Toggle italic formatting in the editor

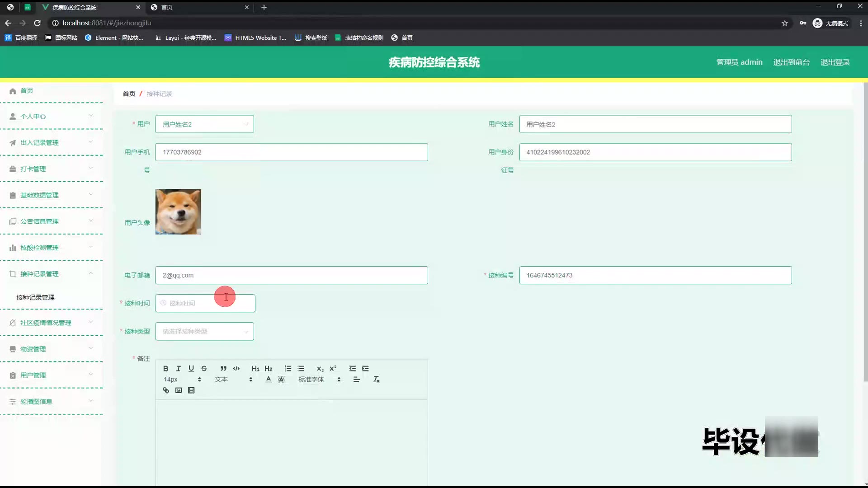(x=179, y=369)
